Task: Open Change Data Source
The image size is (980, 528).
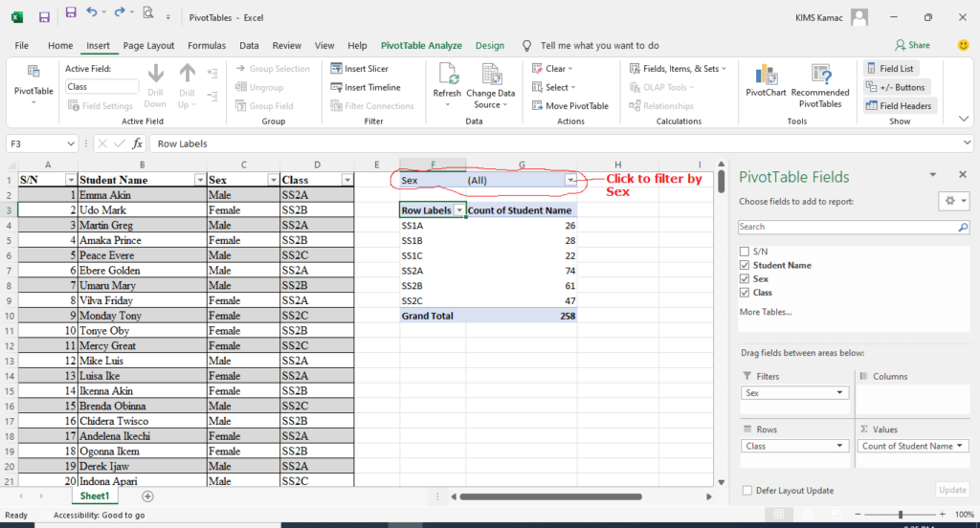Action: point(491,85)
